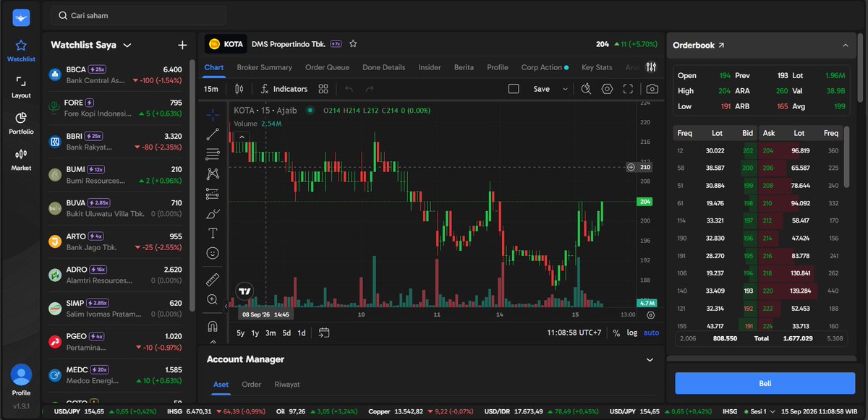
Task: Click the Save chart button
Action: click(x=541, y=89)
